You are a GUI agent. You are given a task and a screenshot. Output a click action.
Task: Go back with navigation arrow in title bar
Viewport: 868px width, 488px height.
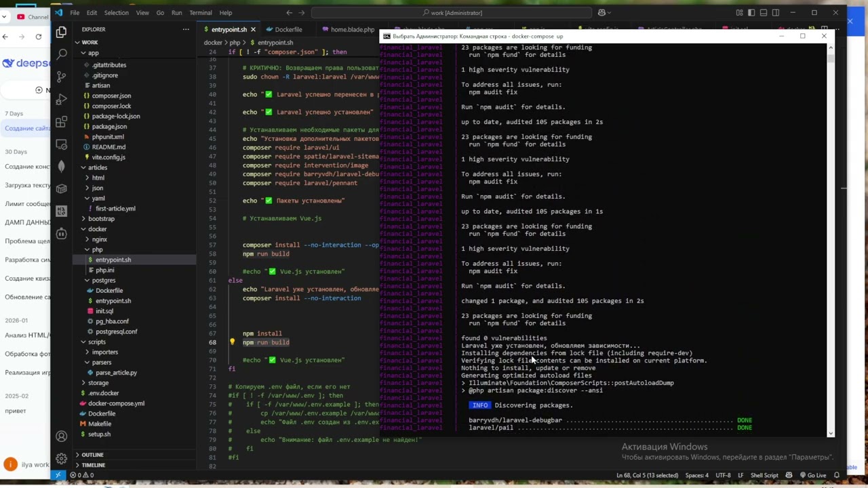(x=290, y=12)
